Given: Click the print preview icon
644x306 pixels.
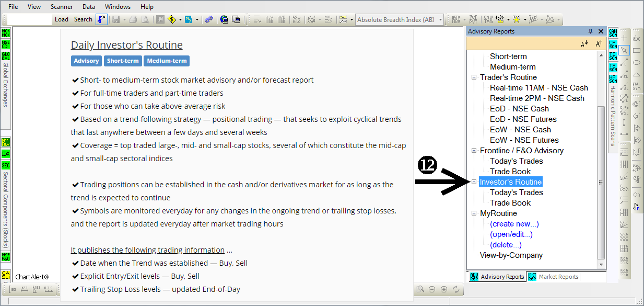Looking at the screenshot, I should tap(145, 19).
